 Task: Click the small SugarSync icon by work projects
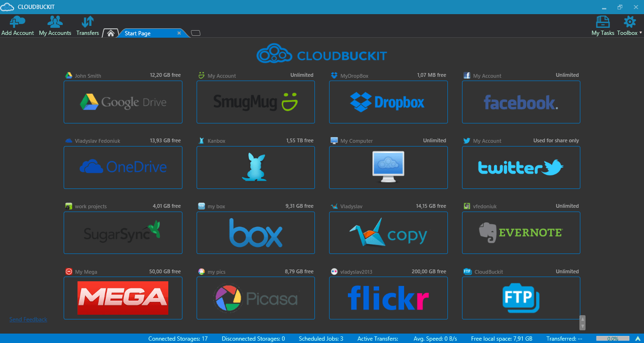68,206
